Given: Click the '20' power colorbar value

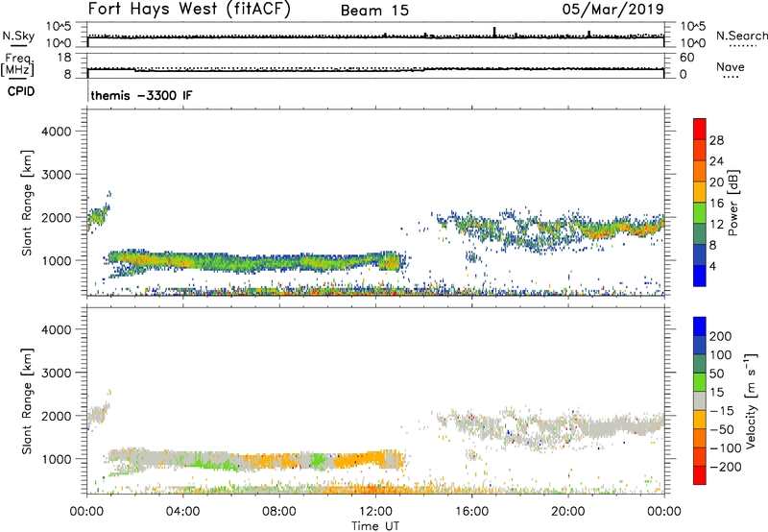Looking at the screenshot, I should click(x=716, y=182).
